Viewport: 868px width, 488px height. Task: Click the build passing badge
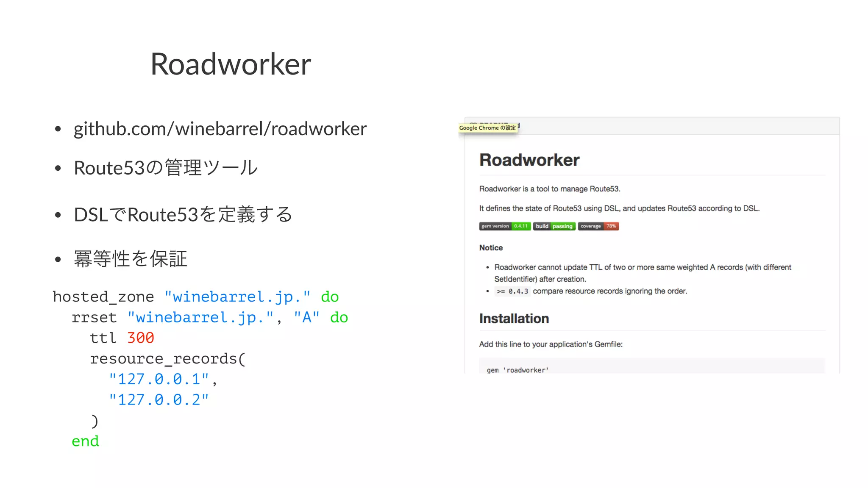(x=554, y=226)
